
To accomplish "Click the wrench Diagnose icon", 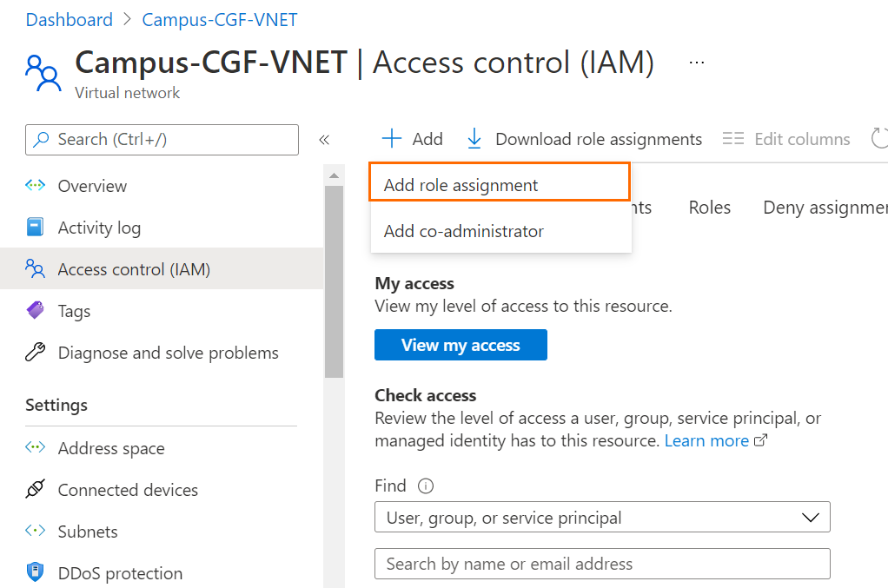I will coord(35,352).
